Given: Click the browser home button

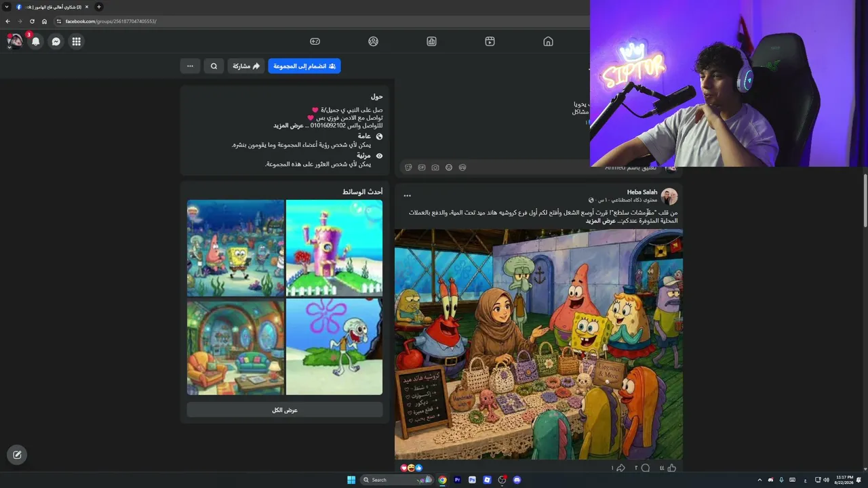Looking at the screenshot, I should [44, 21].
